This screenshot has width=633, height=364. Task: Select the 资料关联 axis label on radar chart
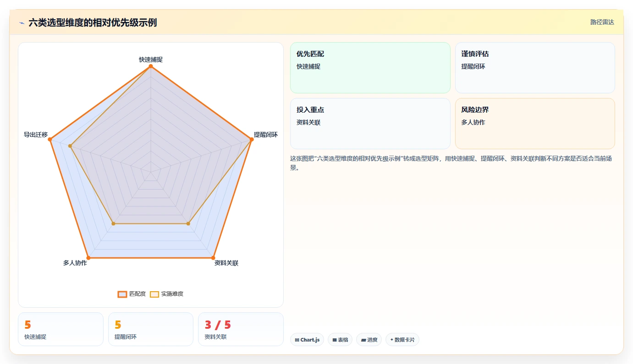tap(226, 263)
